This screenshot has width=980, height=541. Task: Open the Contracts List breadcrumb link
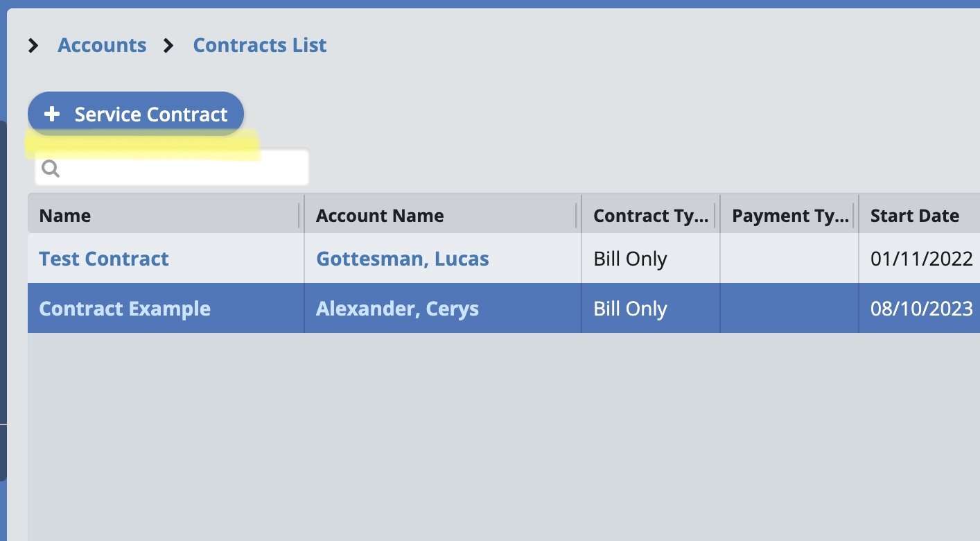[259, 46]
